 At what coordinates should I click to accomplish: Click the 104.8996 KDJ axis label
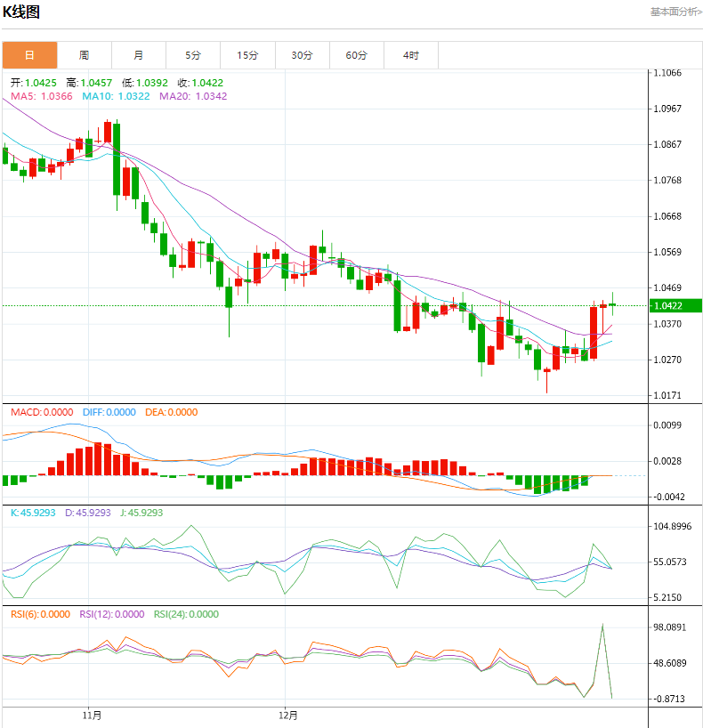pyautogui.click(x=673, y=526)
